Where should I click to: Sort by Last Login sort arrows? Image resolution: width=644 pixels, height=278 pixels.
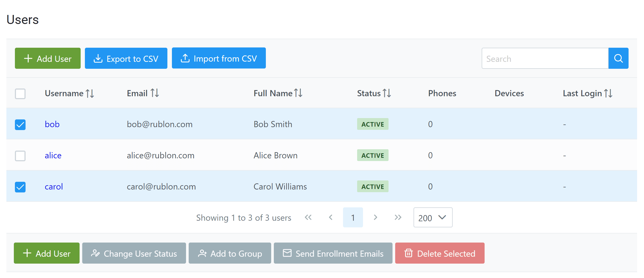click(x=608, y=93)
